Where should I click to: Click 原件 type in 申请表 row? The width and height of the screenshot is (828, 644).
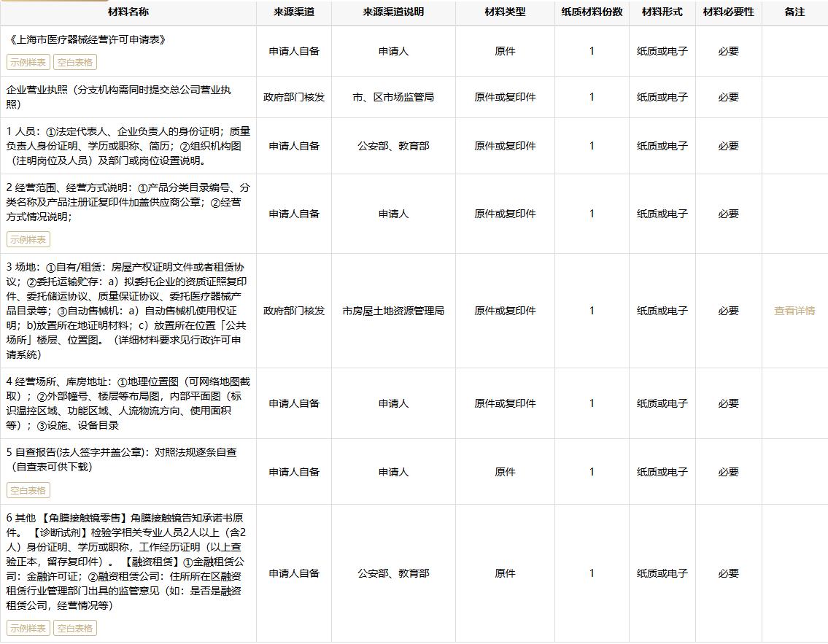pyautogui.click(x=506, y=51)
